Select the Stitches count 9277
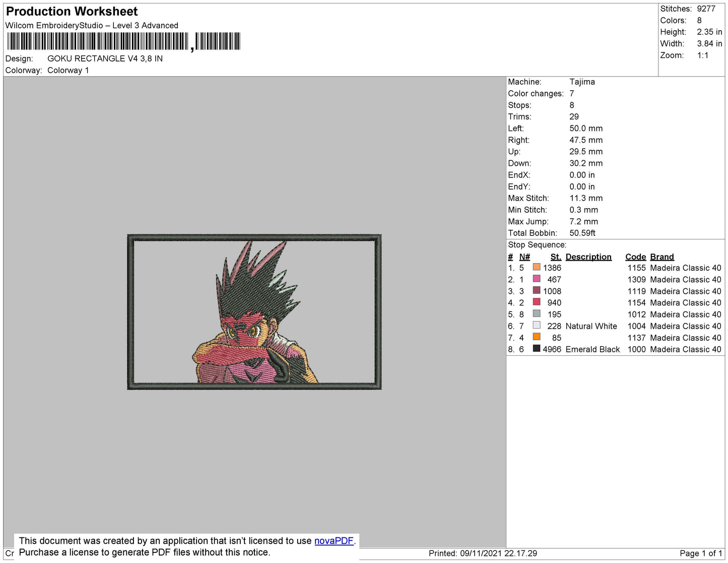 click(x=706, y=9)
